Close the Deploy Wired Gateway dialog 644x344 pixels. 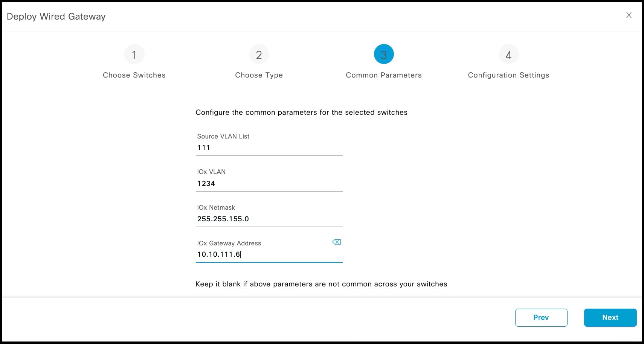coord(629,15)
